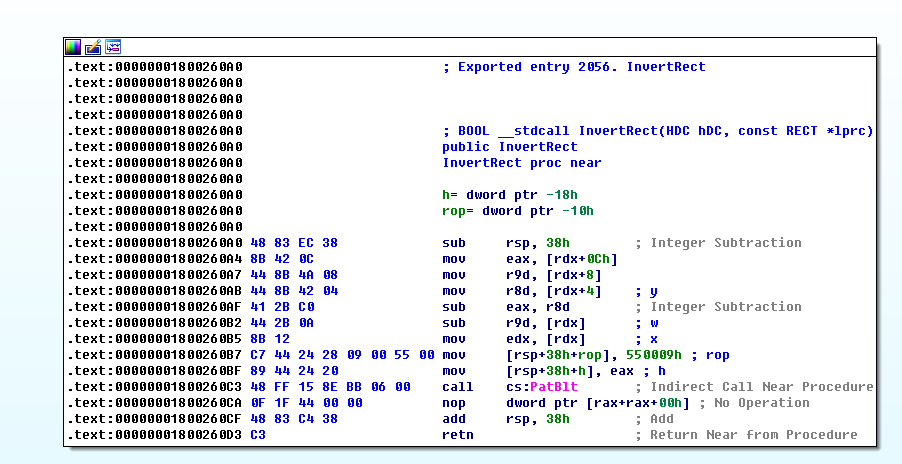Image resolution: width=902 pixels, height=464 pixels.
Task: Select address .text:00000001800260CA
Action: 155,403
